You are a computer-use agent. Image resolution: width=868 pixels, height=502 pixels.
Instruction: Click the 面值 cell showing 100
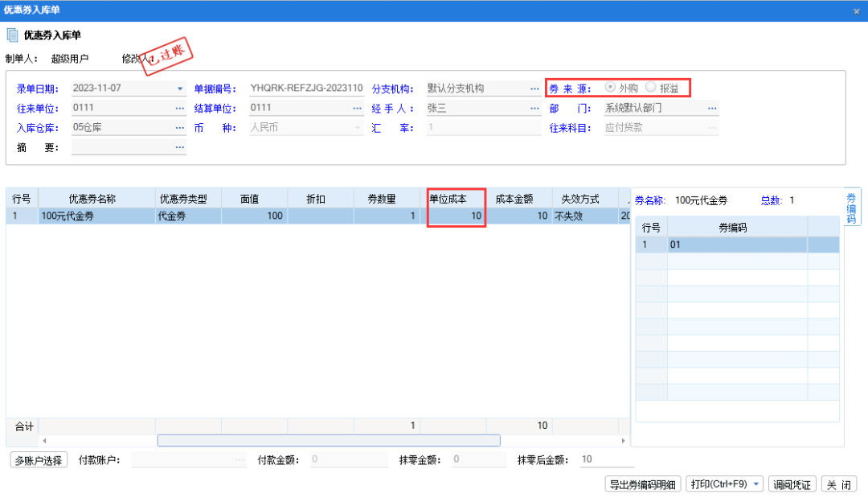click(x=254, y=216)
